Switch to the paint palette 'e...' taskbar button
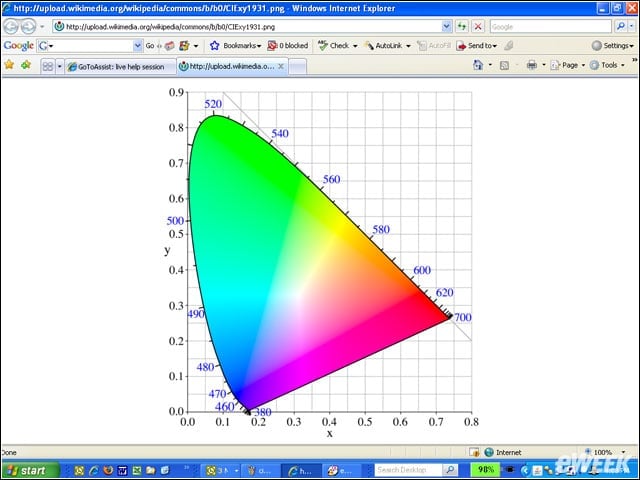This screenshot has height=480, width=640. 342,471
